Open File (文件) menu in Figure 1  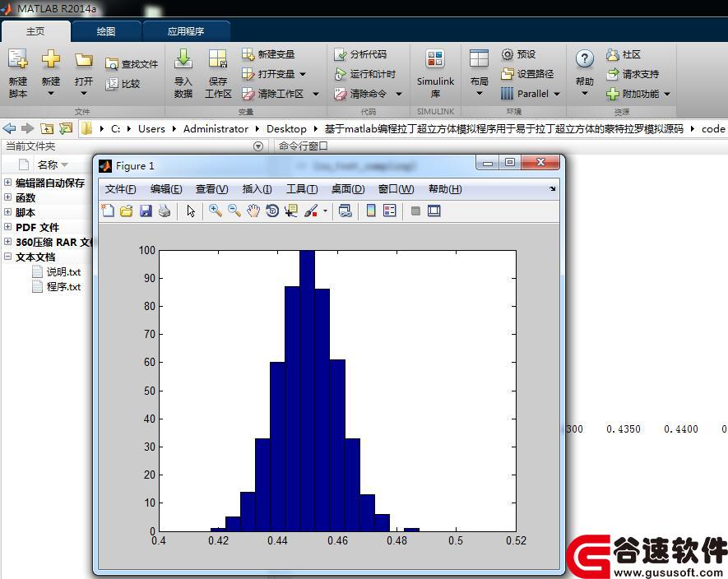(x=120, y=189)
